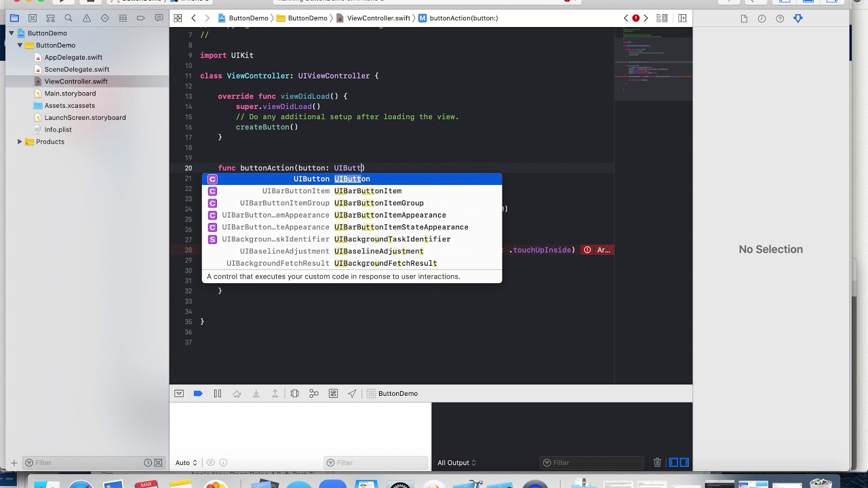This screenshot has width=868, height=488.
Task: Click the Step over button
Action: (x=237, y=394)
